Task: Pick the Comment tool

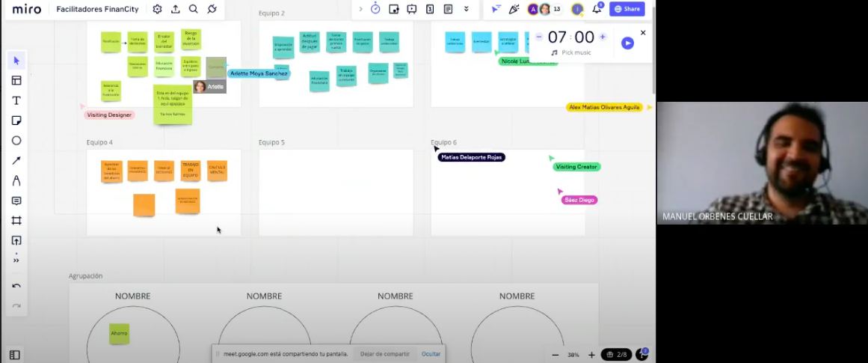Action: click(x=16, y=201)
